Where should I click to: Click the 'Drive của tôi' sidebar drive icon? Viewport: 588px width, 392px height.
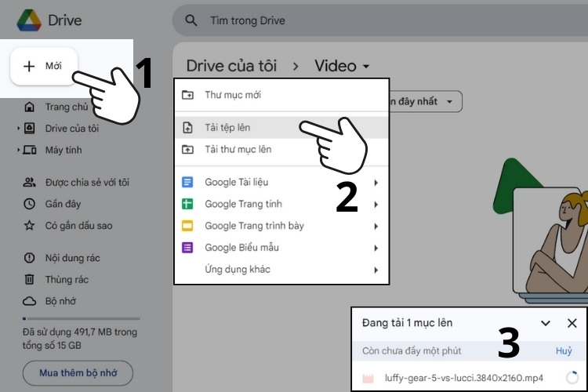pos(29,129)
